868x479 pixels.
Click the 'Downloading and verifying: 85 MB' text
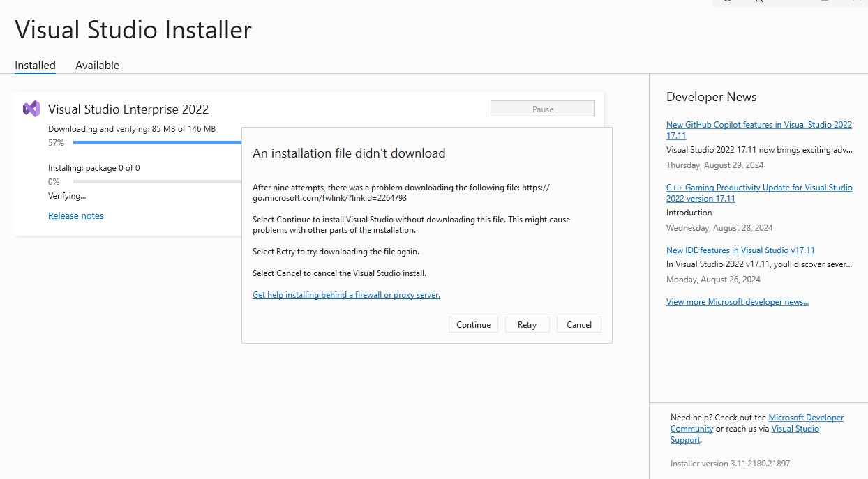[x=132, y=129]
